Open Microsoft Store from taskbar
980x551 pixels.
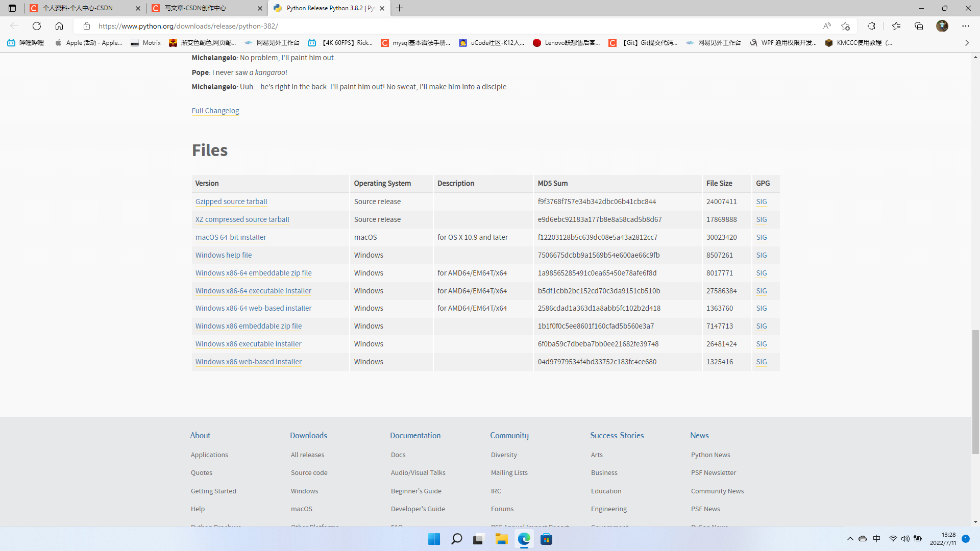[x=546, y=539]
